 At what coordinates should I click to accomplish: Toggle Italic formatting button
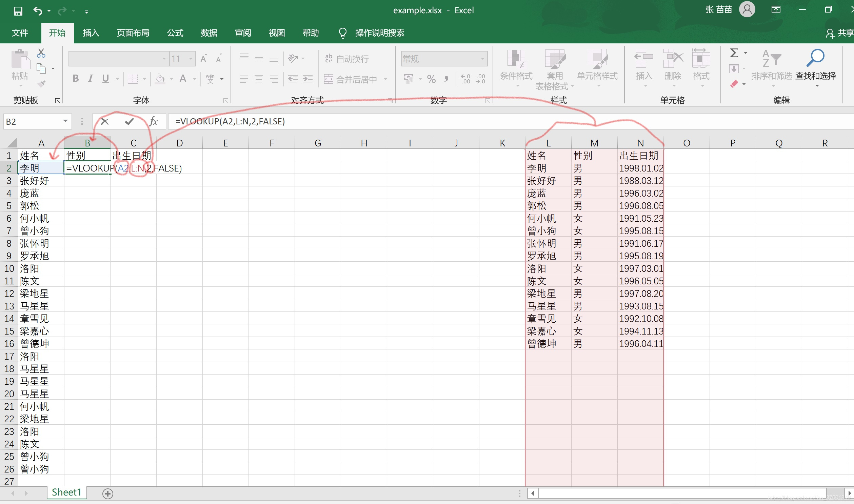pyautogui.click(x=91, y=79)
